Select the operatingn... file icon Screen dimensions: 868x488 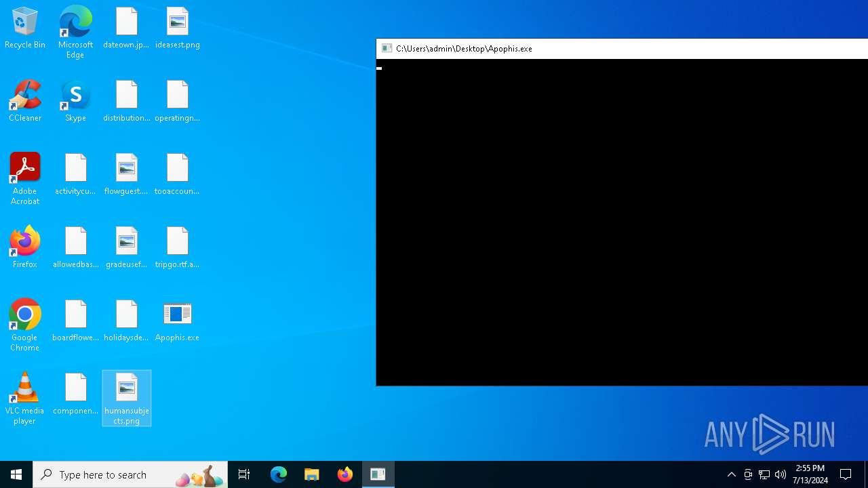pos(177,102)
